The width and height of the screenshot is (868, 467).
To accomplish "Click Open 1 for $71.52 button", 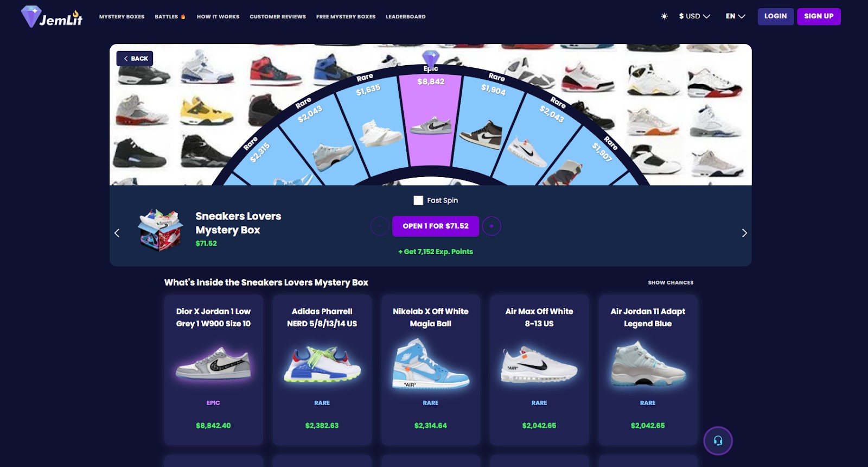I will coord(436,226).
